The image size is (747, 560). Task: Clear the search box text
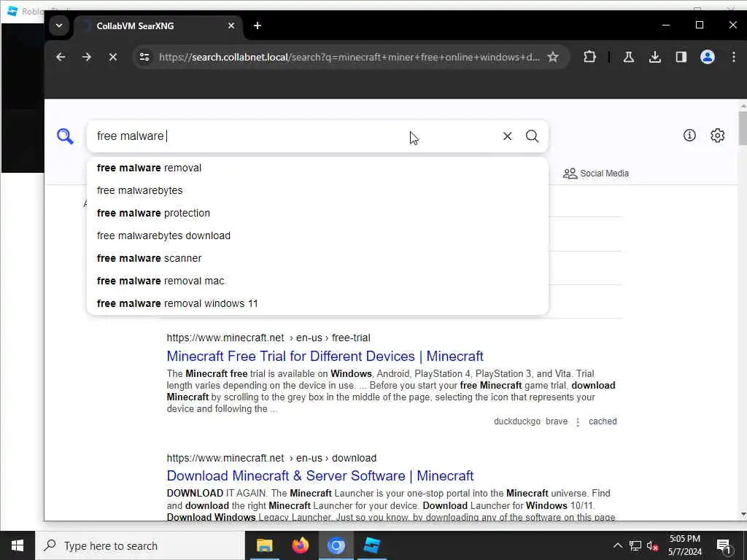(x=508, y=136)
